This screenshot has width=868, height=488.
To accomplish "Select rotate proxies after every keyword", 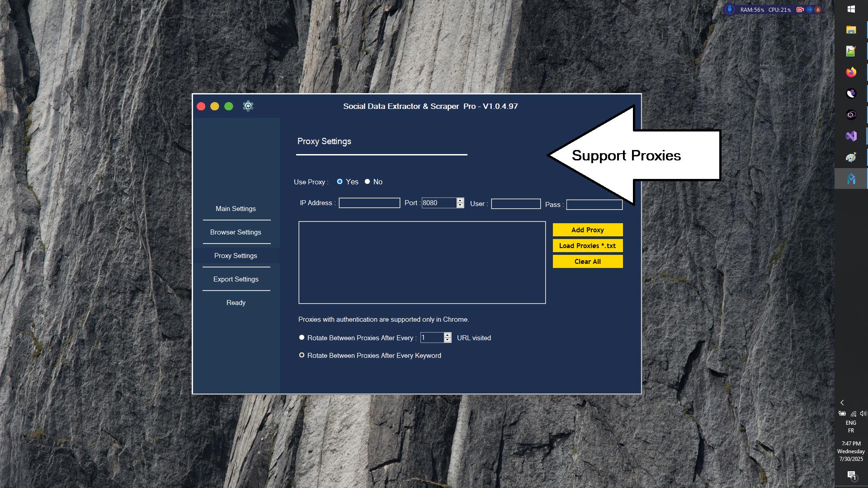I will coord(302,355).
